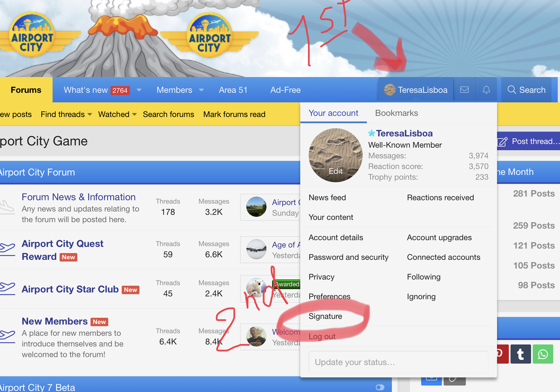The height and width of the screenshot is (392, 560).
Task: Toggle the Airport City 7 Beta collapse switch
Action: click(x=380, y=387)
